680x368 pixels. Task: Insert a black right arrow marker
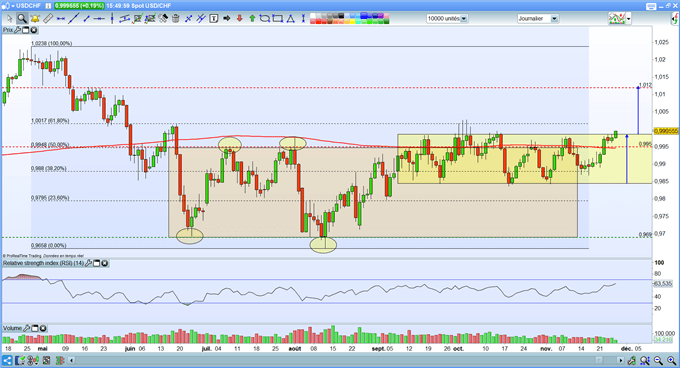[226, 18]
